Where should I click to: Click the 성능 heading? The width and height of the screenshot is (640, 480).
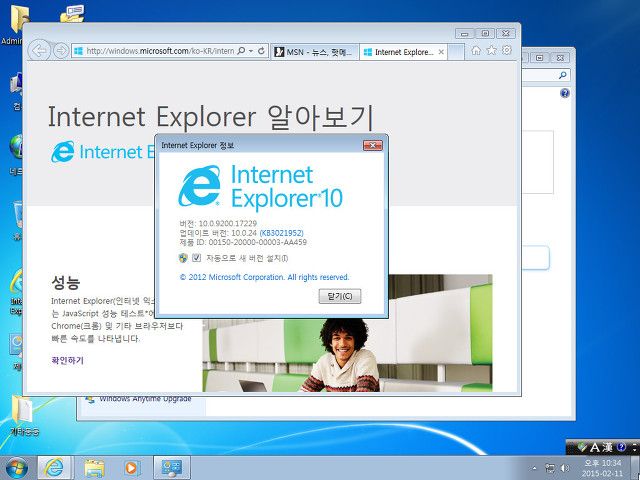tap(66, 282)
